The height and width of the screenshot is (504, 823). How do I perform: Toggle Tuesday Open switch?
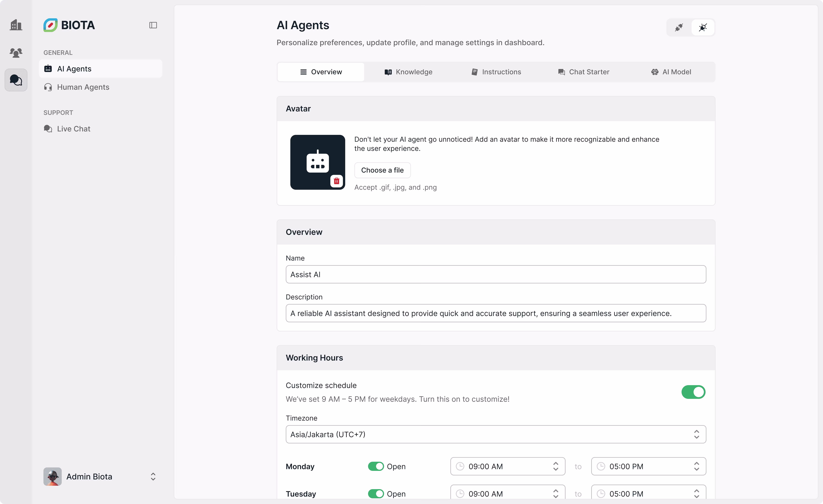[x=376, y=494]
